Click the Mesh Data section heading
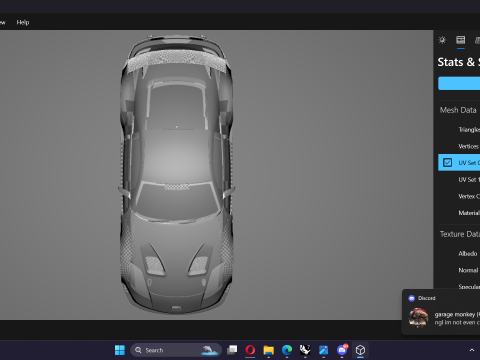 [458, 110]
